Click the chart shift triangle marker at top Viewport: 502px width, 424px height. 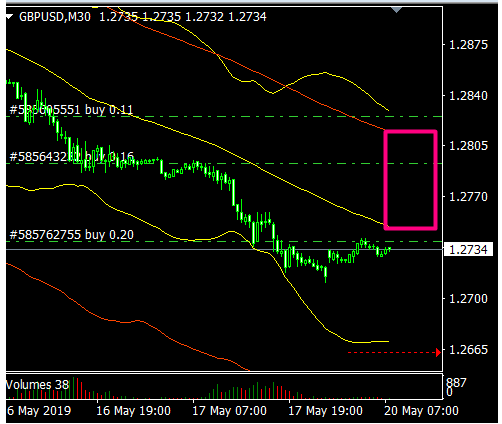(396, 10)
